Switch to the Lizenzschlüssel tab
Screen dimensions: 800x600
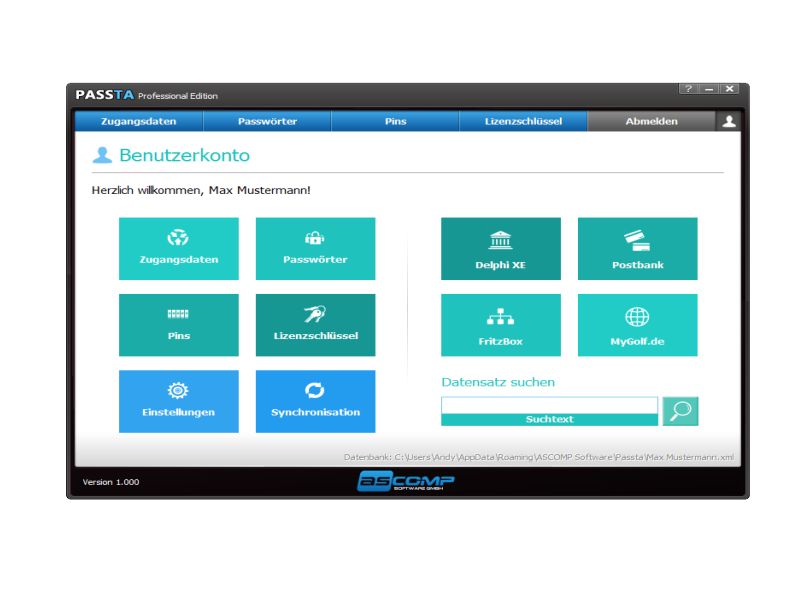[x=523, y=121]
